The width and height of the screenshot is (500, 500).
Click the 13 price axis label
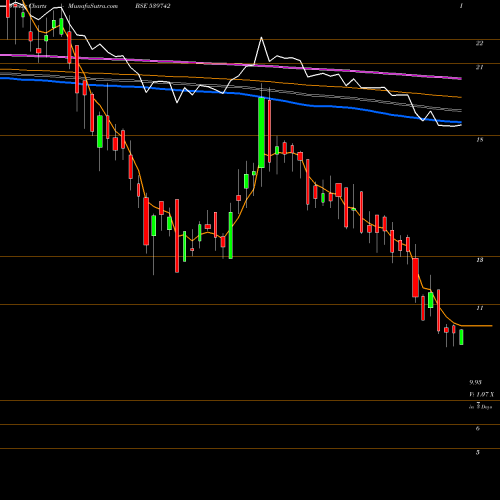click(x=479, y=260)
